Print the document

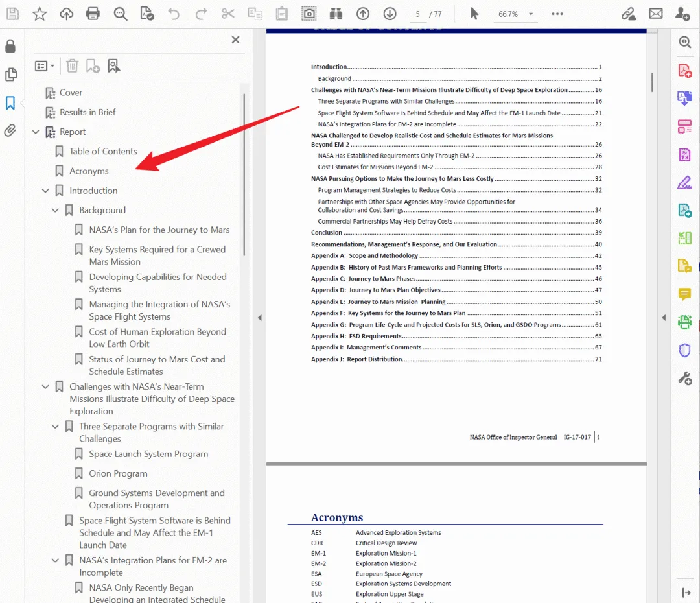93,14
